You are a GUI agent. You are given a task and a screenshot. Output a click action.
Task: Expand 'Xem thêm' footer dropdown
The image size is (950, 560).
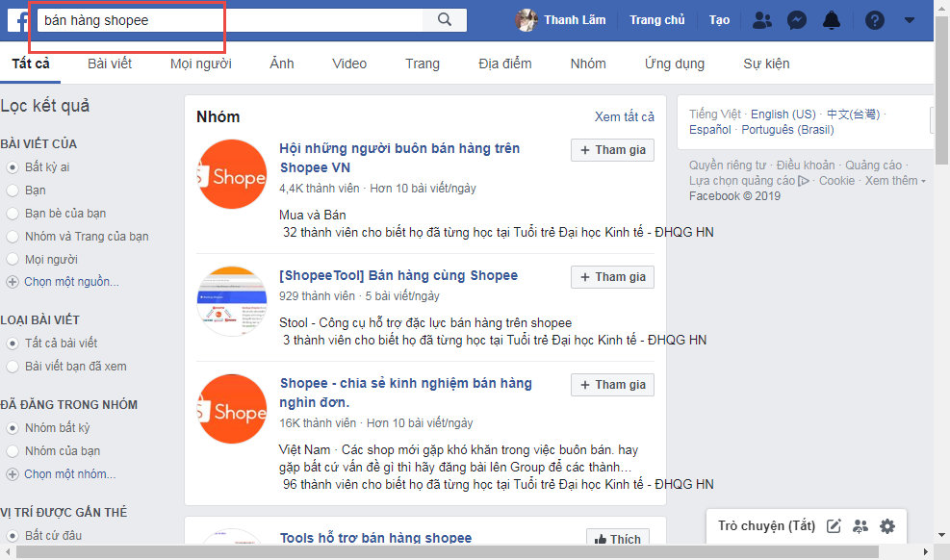(x=895, y=181)
